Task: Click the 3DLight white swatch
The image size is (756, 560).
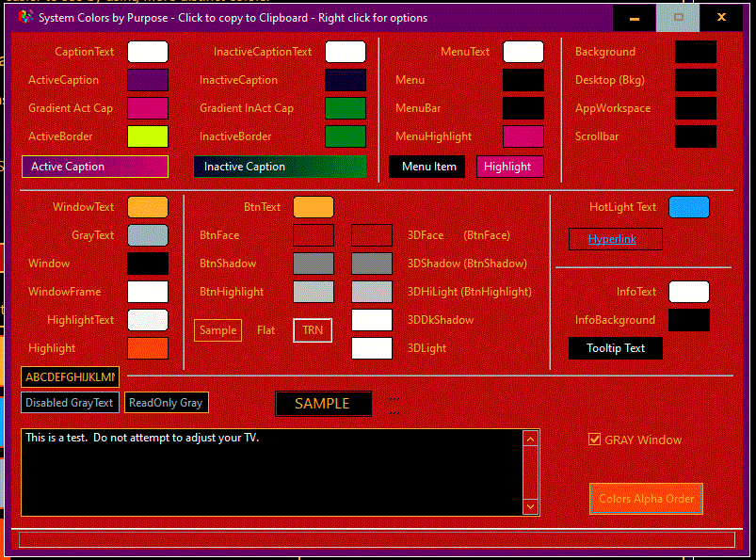Action: (x=372, y=348)
